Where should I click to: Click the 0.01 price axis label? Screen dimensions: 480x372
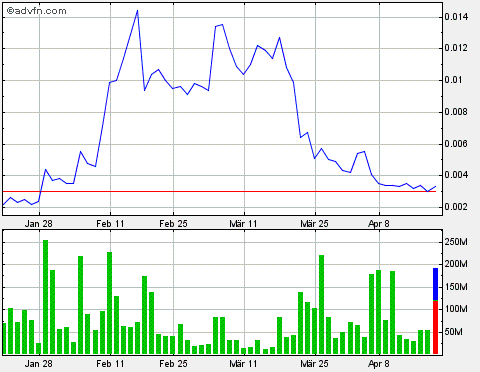[x=453, y=80]
